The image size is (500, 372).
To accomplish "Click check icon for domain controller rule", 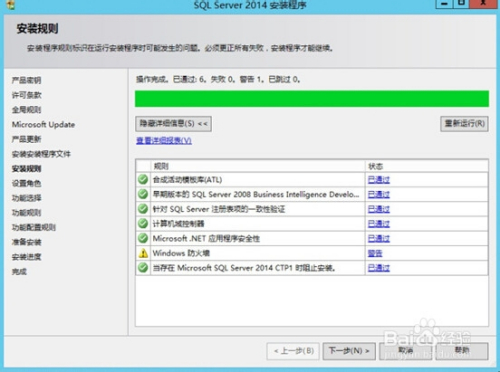I will point(143,223).
